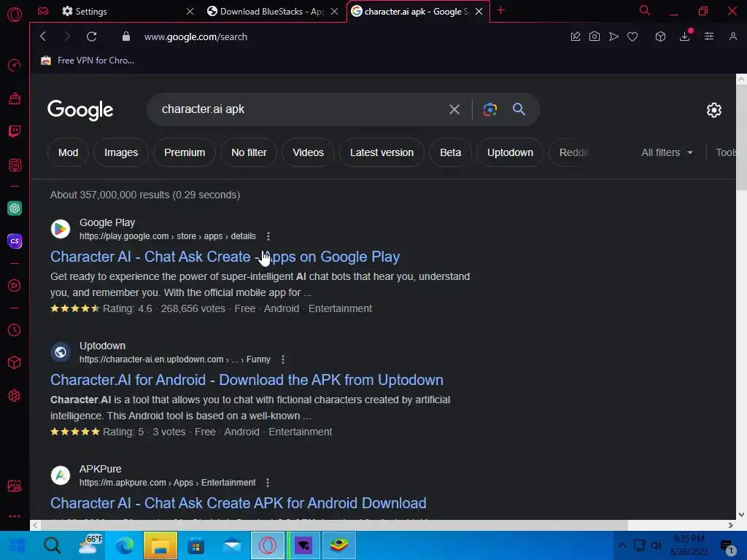Open Twitch panel in sidebar

[x=15, y=131]
